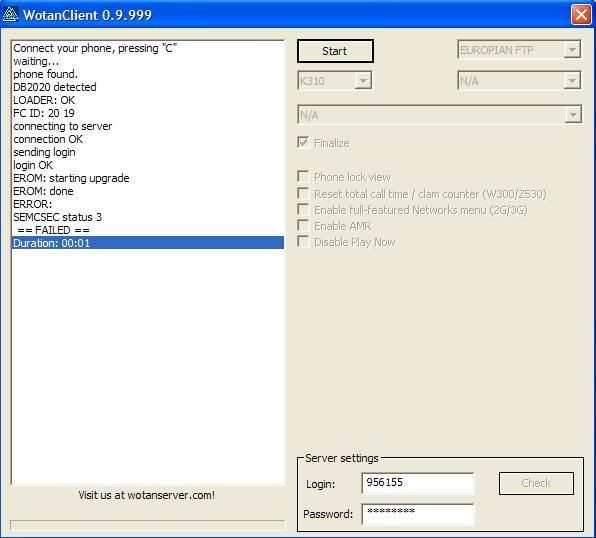
Task: Select the "connection OK" log line
Action: tap(148, 139)
